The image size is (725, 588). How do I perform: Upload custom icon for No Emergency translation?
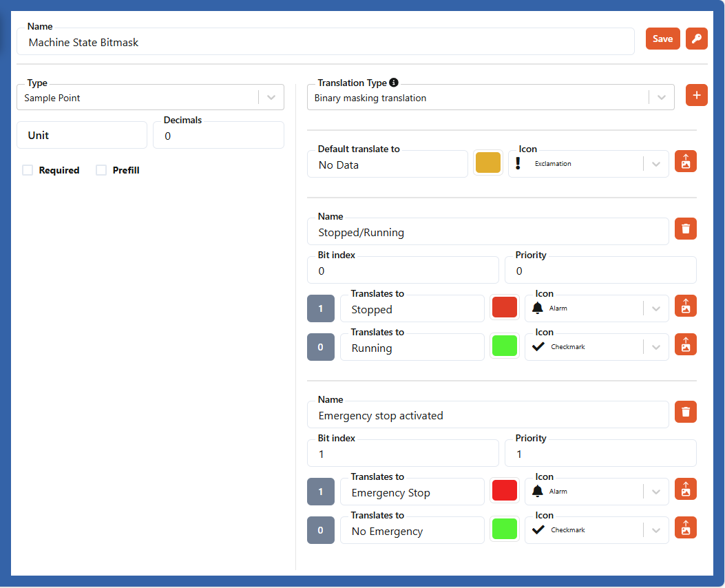point(685,527)
